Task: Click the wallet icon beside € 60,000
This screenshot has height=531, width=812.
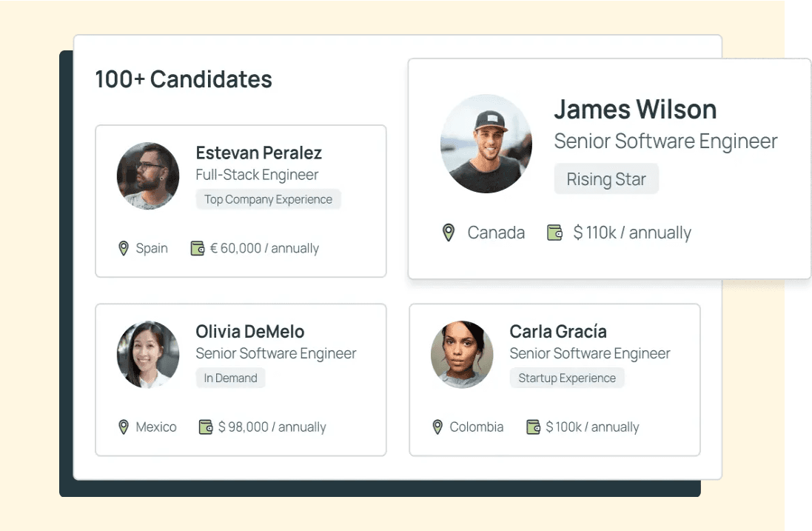Action: pyautogui.click(x=197, y=248)
